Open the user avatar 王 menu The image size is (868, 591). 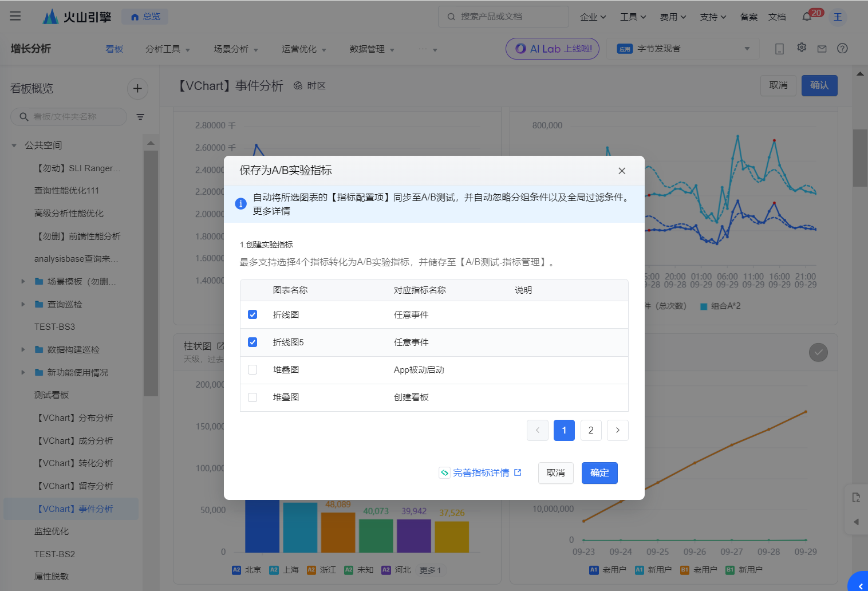[x=838, y=17]
